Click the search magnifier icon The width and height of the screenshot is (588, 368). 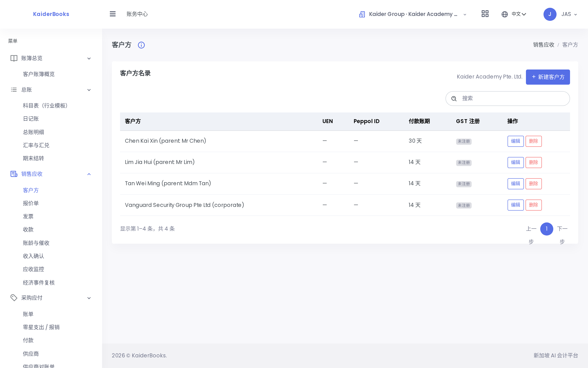(454, 99)
